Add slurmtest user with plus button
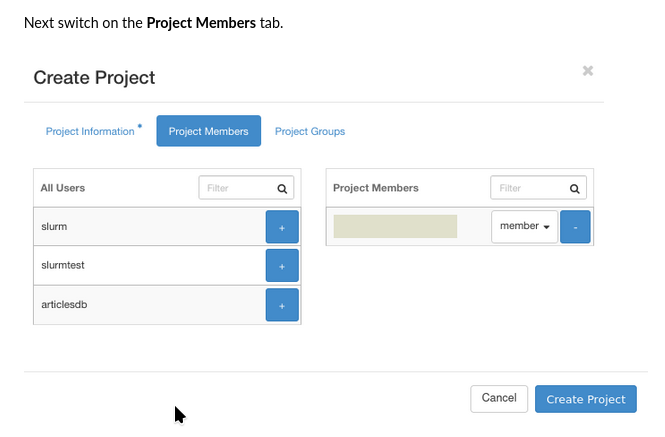 click(282, 266)
